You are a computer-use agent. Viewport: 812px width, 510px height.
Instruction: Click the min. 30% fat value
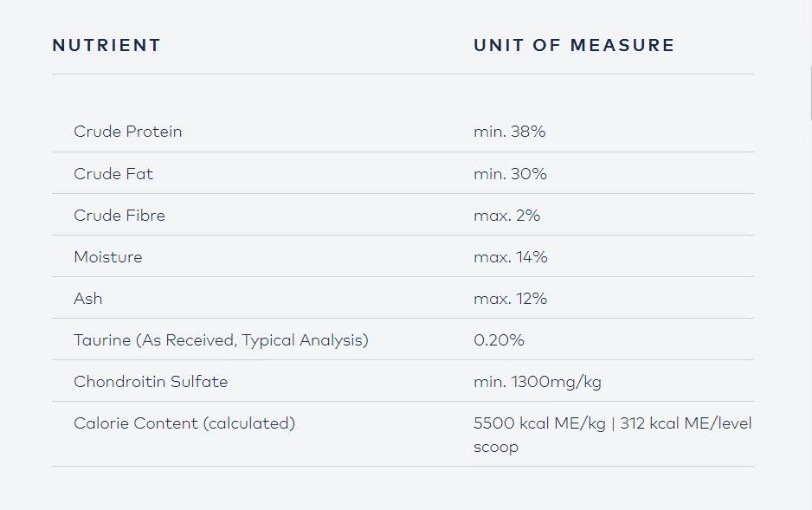(510, 173)
